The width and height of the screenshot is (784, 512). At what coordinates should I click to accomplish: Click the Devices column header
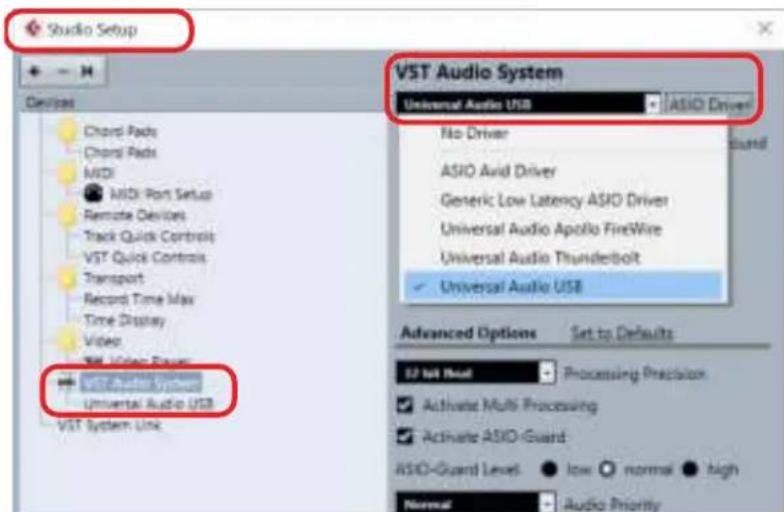point(50,102)
